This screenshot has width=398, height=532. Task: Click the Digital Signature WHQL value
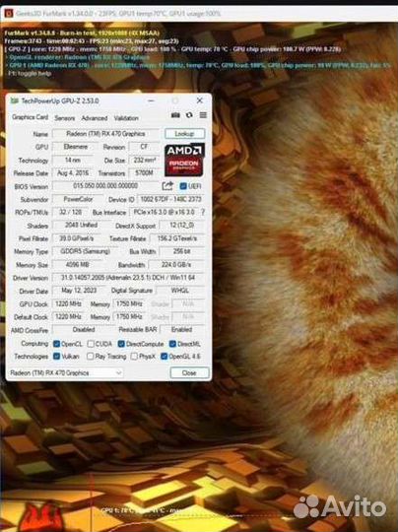tap(180, 291)
